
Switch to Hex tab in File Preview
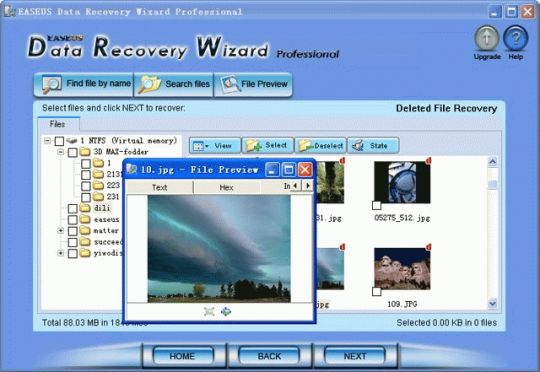[226, 187]
